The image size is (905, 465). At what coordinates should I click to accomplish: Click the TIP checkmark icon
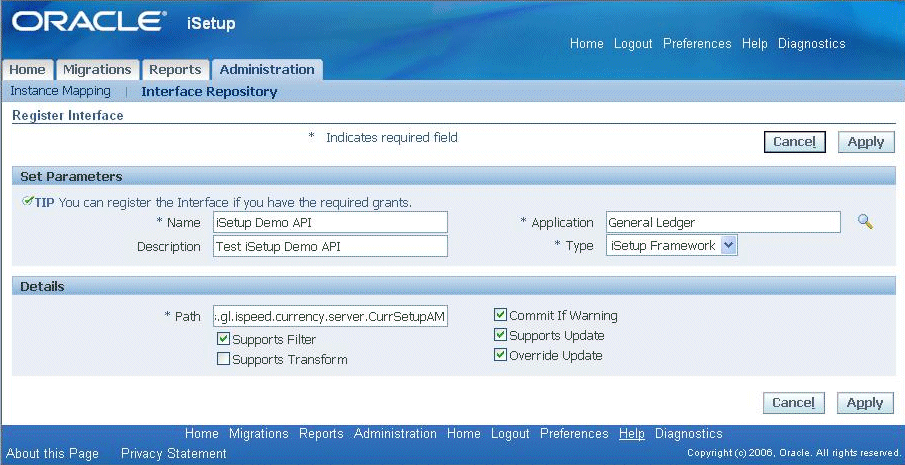27,201
